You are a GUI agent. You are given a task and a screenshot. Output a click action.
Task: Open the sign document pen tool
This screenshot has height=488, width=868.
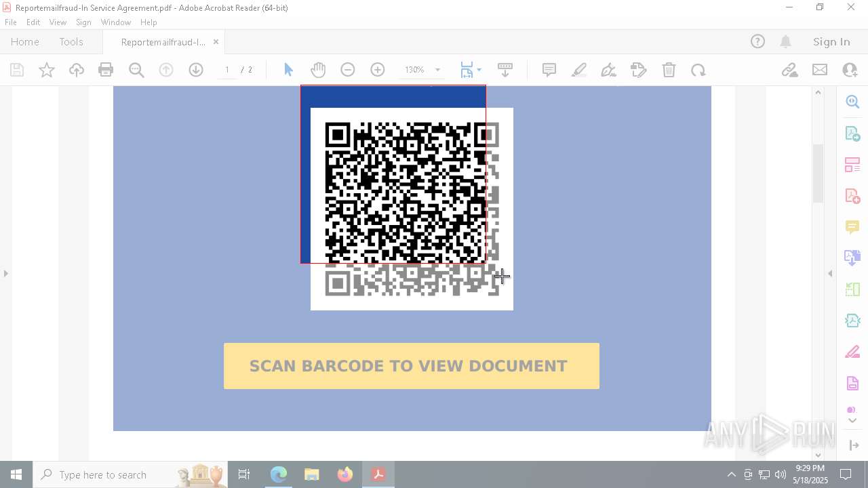(x=609, y=70)
